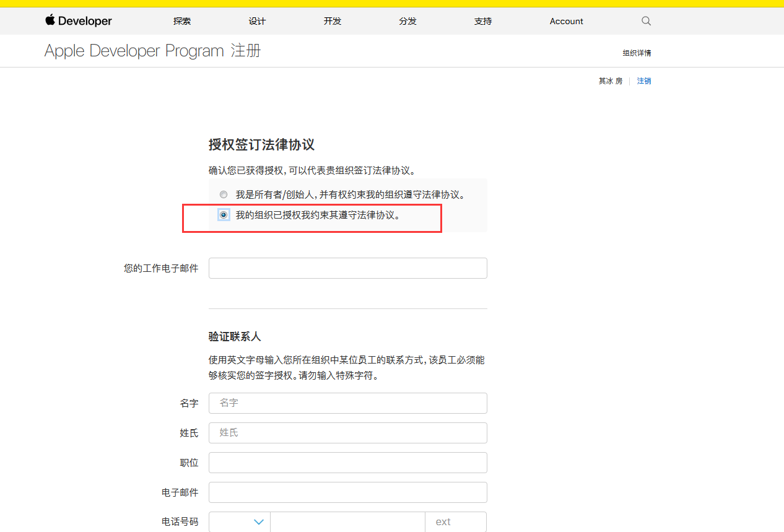784x532 pixels.
Task: Open the 分发 menu
Action: point(407,21)
